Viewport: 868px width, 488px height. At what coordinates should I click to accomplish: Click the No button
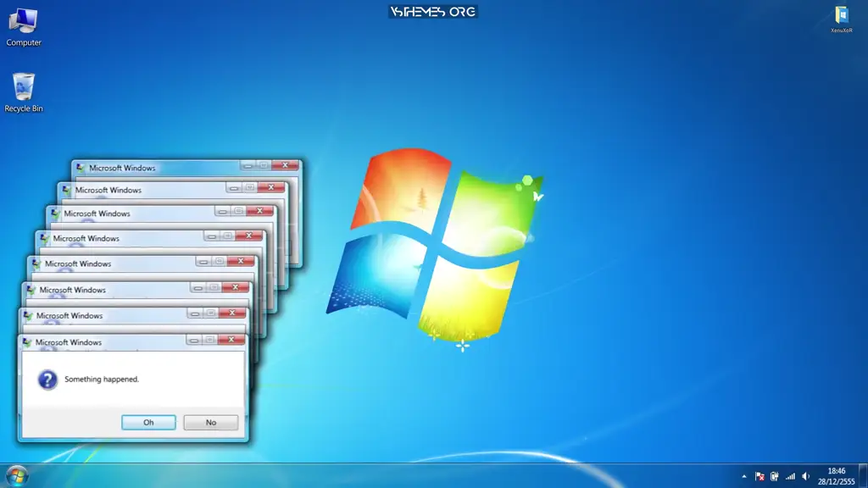210,422
